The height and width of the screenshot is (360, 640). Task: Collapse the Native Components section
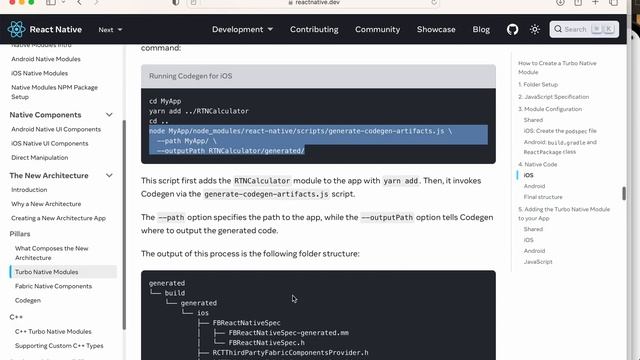point(109,115)
